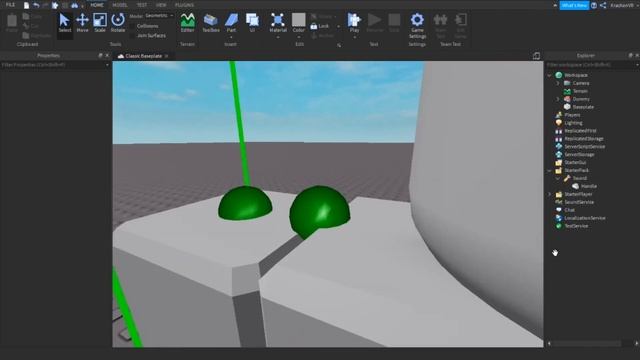This screenshot has width=640, height=360.
Task: Open the Mode Geometric dropdown
Action: [159, 16]
